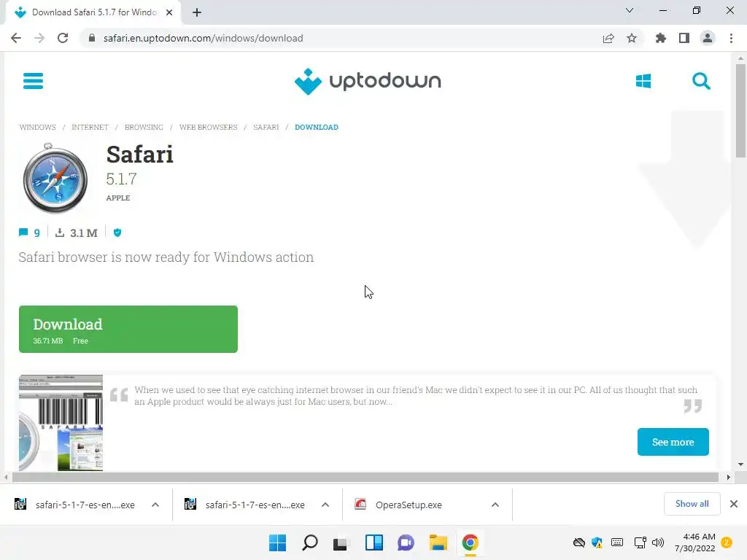Bookmark this page with the star icon
Screen dimensions: 747x560
coord(632,38)
